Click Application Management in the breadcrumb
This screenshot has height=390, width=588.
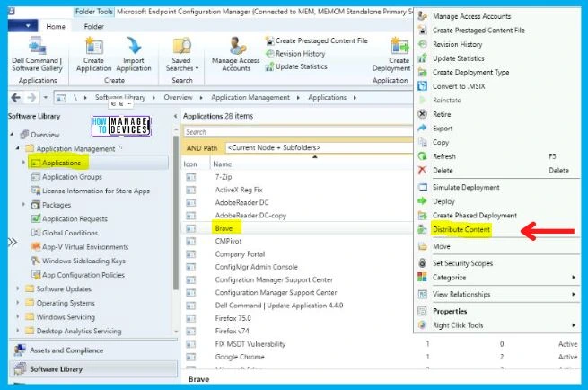coord(250,97)
